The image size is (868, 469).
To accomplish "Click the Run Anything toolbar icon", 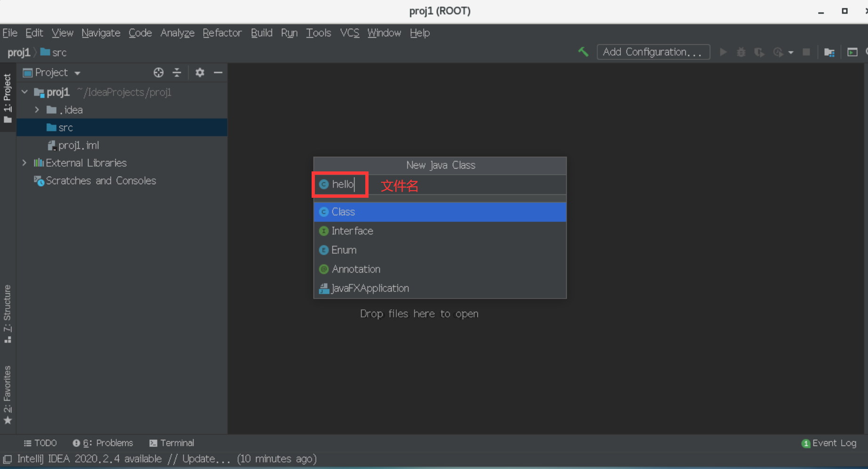I will [x=852, y=52].
